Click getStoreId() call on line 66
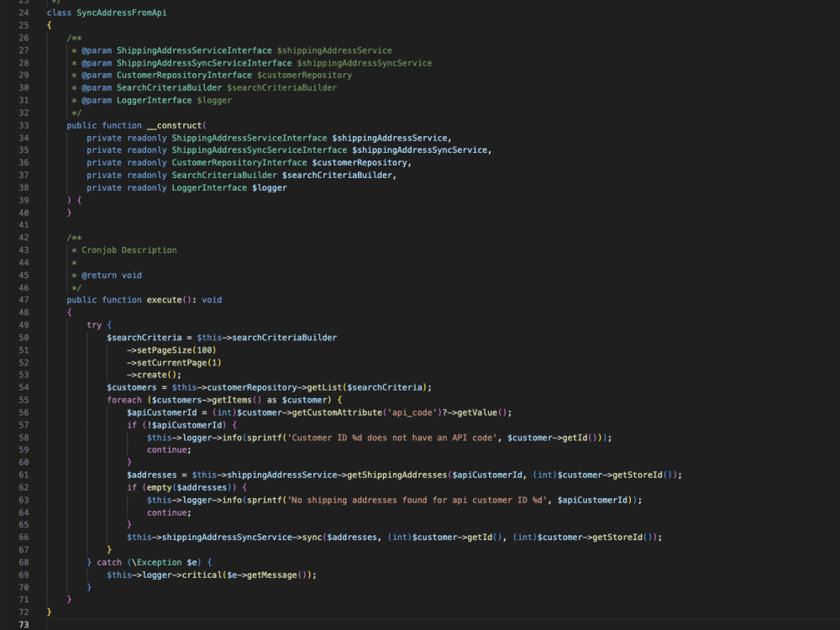 pyautogui.click(x=622, y=538)
